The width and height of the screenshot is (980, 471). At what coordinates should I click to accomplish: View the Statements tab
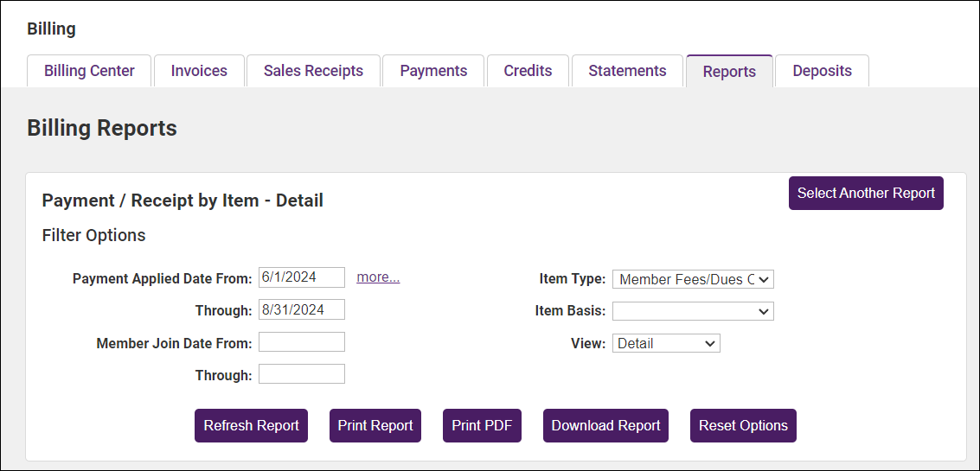[627, 71]
